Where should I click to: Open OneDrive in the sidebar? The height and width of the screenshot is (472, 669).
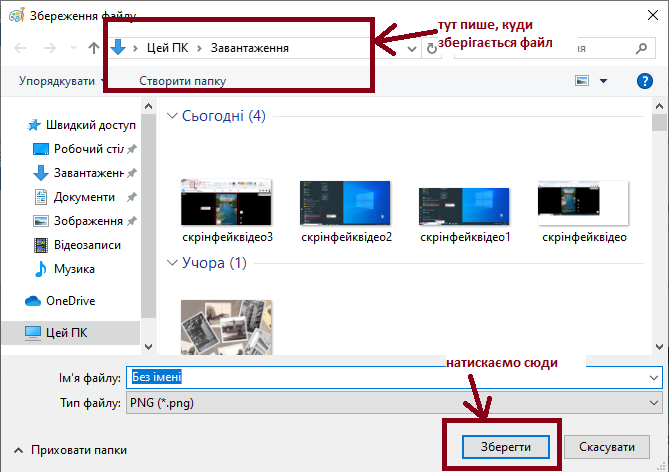click(x=70, y=301)
